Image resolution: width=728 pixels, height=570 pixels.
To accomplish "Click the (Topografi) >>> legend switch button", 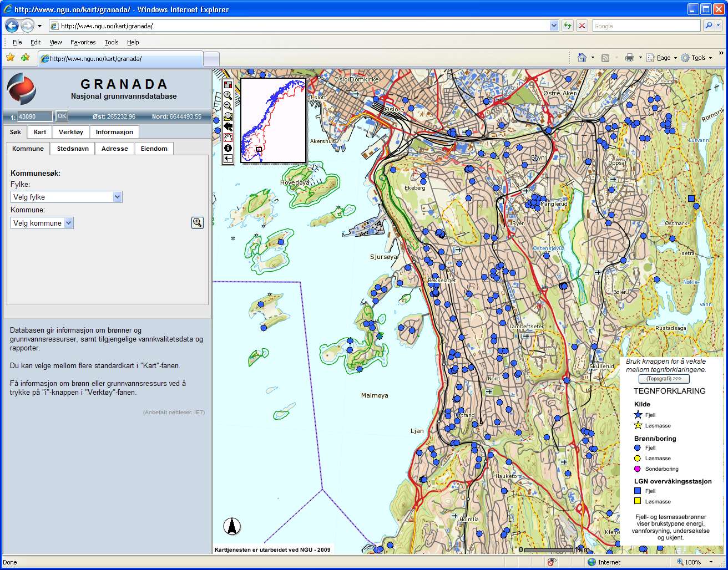I will (664, 379).
